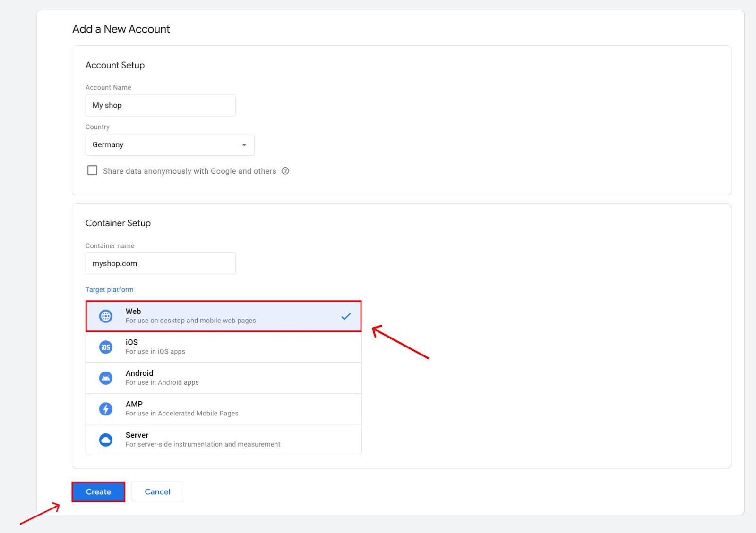Click the iOS platform icon

[106, 347]
